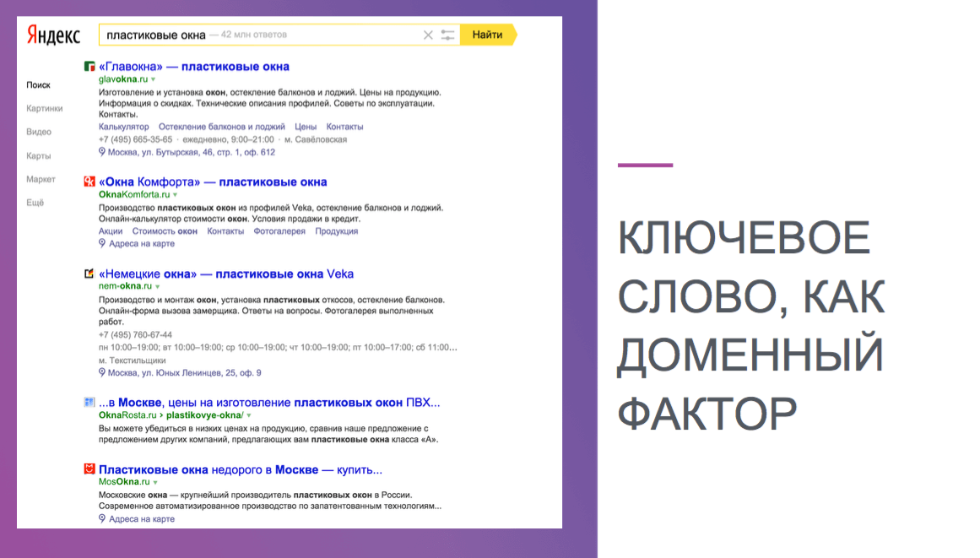Click the м. Текстильщики metro text
Screen dimensions: 980x558
[132, 360]
